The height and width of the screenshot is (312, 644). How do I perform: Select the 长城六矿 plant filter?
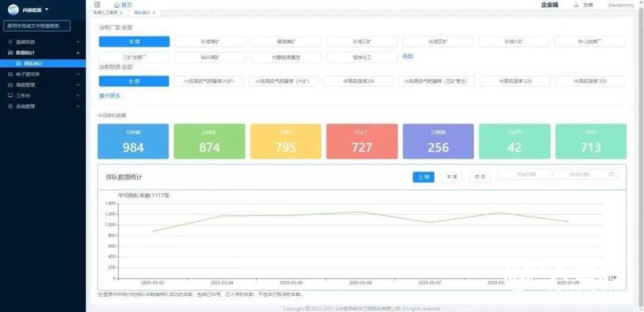click(x=514, y=41)
